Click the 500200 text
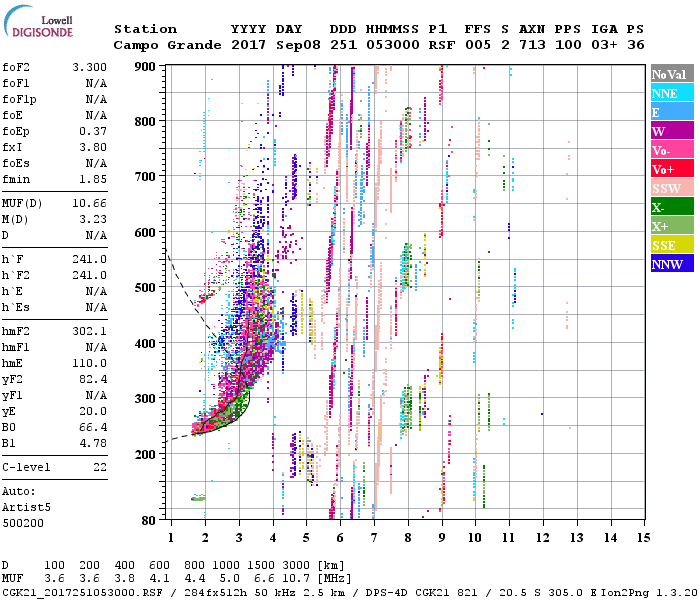 [x=23, y=523]
